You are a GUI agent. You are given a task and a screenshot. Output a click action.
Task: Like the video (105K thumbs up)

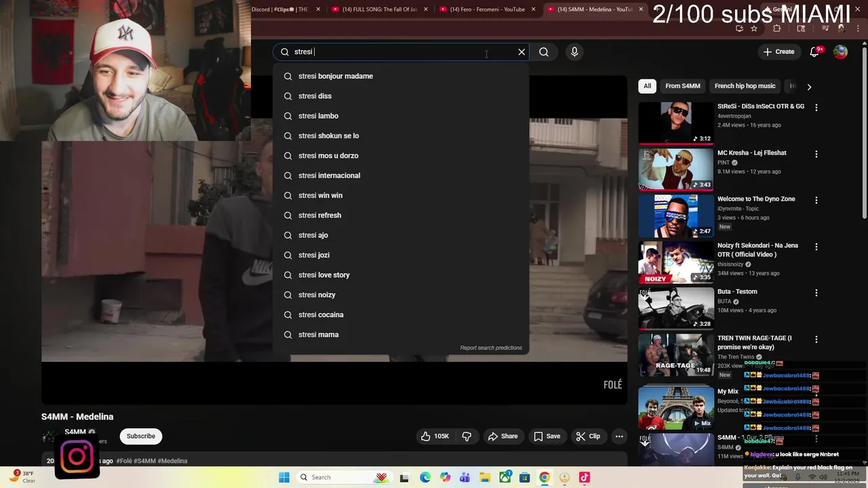tap(435, 436)
